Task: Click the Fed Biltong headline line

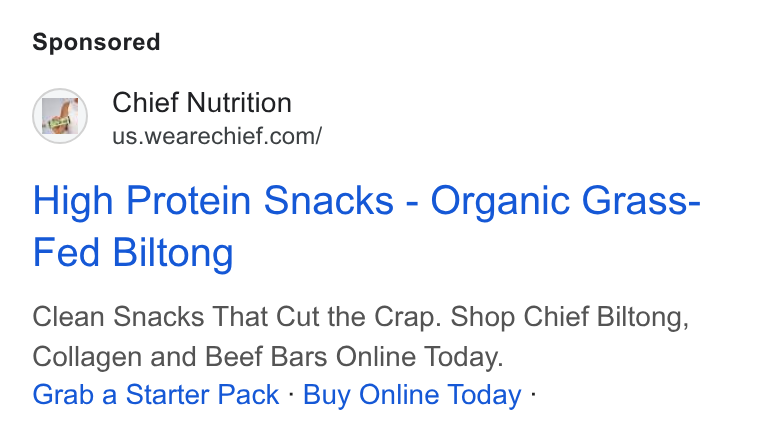Action: (133, 252)
